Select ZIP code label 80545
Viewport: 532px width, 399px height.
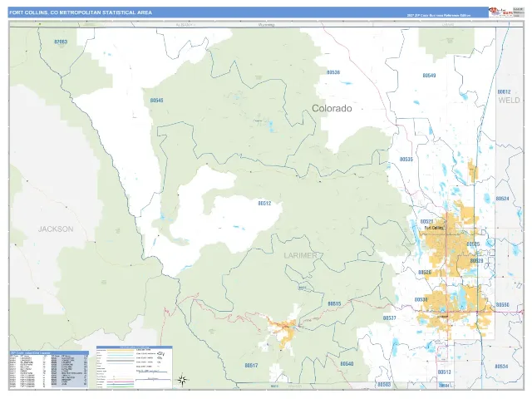click(x=156, y=101)
